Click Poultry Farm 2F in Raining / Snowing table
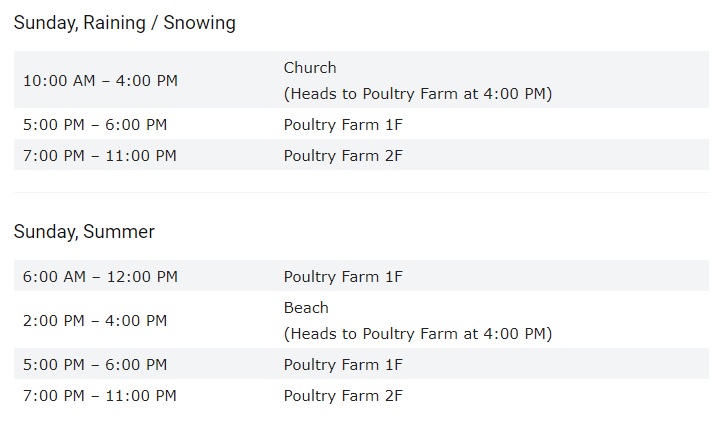Screen dimensions: 719x429 pos(343,156)
